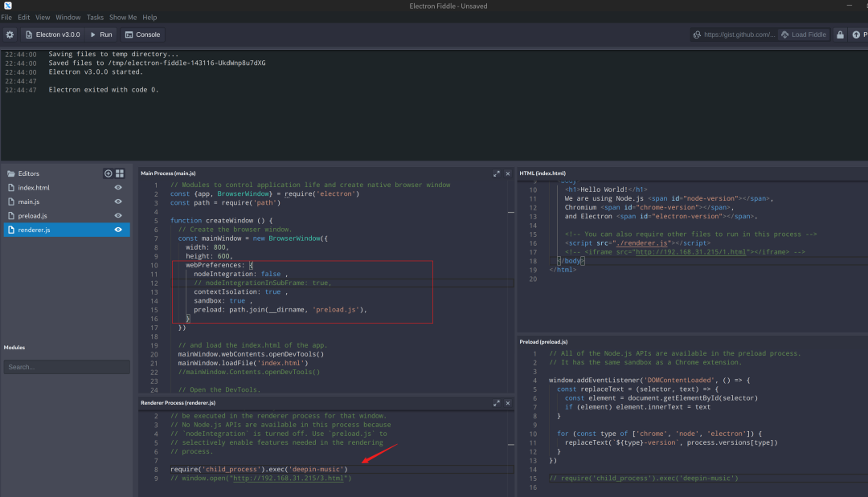Open the File menu
Viewport: 868px width, 497px height.
click(6, 17)
